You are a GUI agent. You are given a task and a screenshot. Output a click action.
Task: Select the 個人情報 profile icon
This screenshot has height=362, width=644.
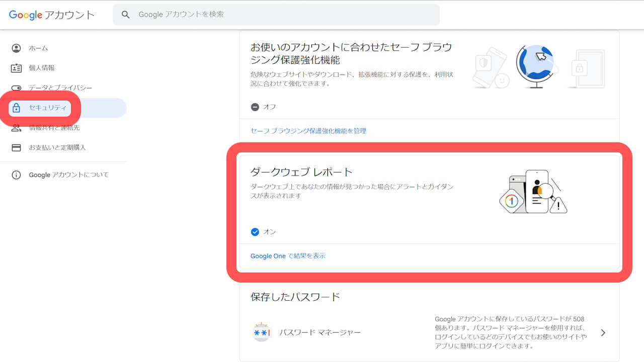(x=16, y=68)
